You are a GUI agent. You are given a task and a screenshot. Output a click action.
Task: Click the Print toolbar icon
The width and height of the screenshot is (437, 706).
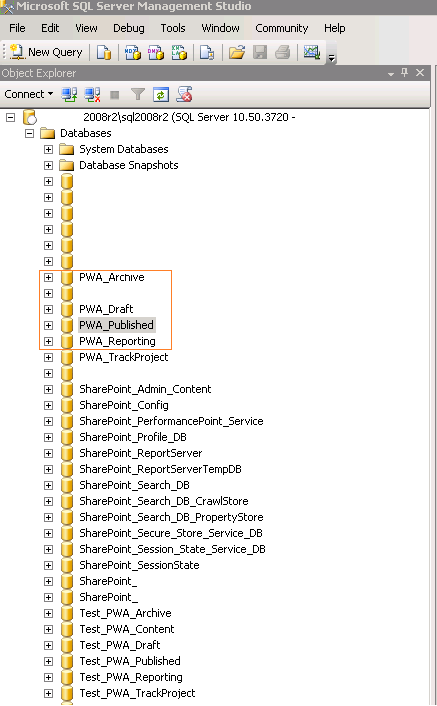click(x=283, y=53)
